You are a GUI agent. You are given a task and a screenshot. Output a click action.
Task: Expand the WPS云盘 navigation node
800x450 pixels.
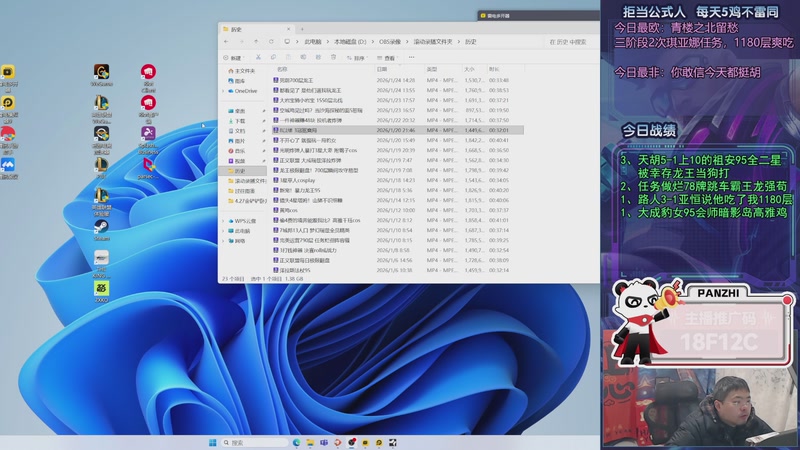click(223, 221)
